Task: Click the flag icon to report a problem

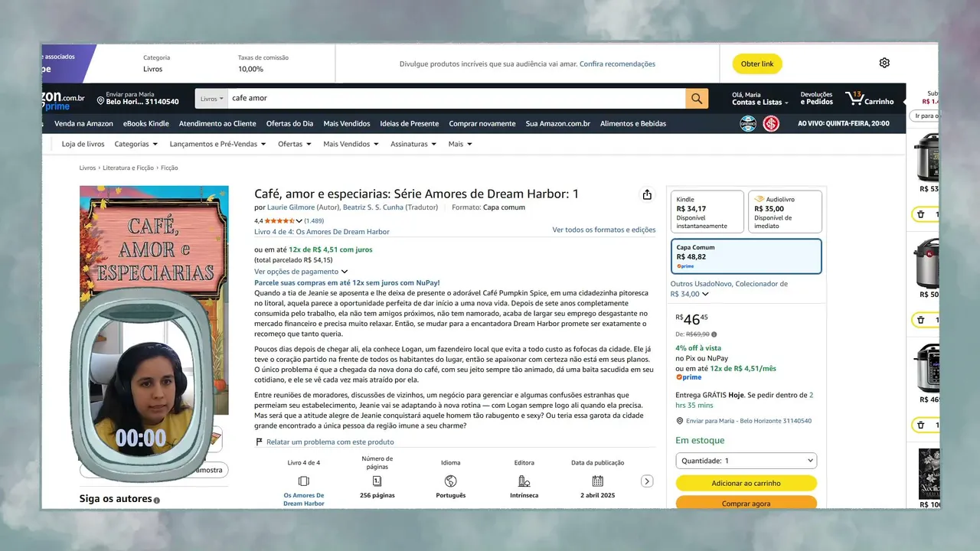Action: 259,442
